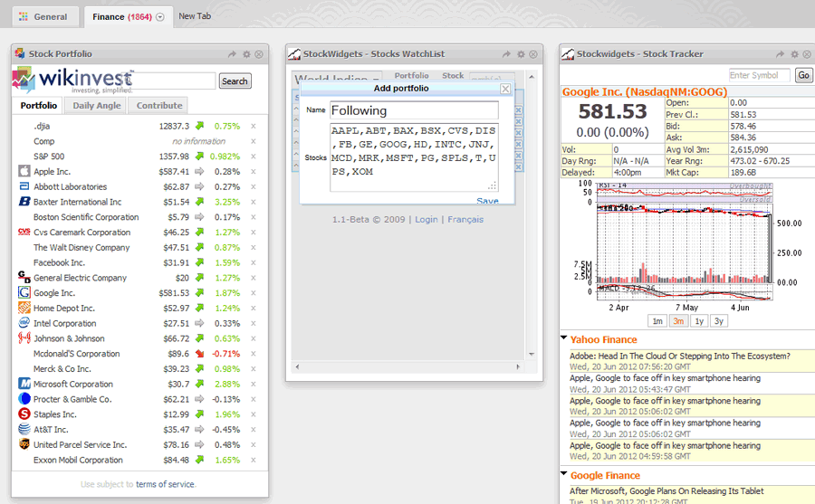Click the wikinvest Search button
The height and width of the screenshot is (504, 815).
pyautogui.click(x=235, y=81)
